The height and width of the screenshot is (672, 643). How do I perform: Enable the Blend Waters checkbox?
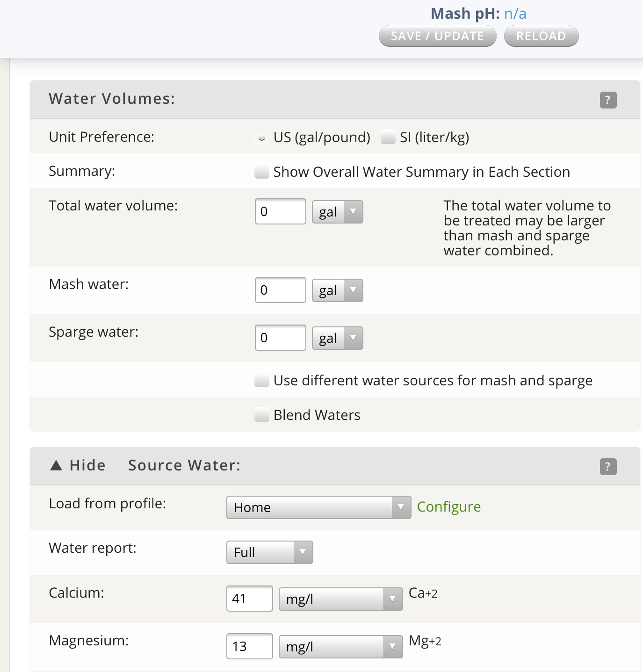pyautogui.click(x=262, y=415)
